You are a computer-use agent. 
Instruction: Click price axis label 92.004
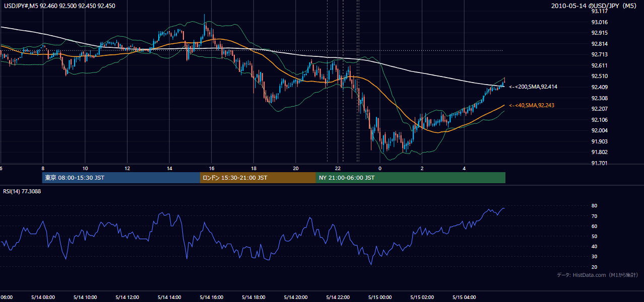point(599,131)
